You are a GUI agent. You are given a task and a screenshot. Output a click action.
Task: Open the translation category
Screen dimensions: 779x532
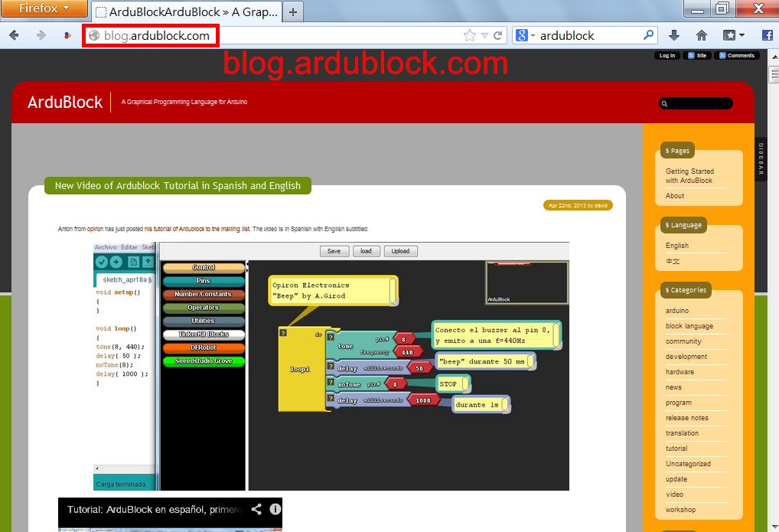(x=682, y=433)
